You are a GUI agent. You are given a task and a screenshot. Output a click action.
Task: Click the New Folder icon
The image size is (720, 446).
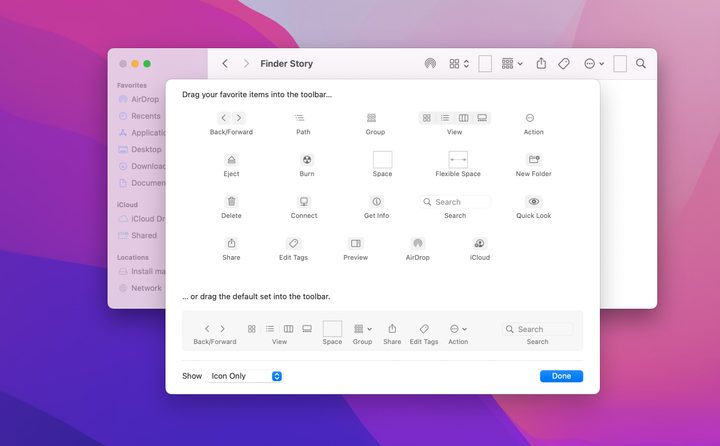coord(534,160)
